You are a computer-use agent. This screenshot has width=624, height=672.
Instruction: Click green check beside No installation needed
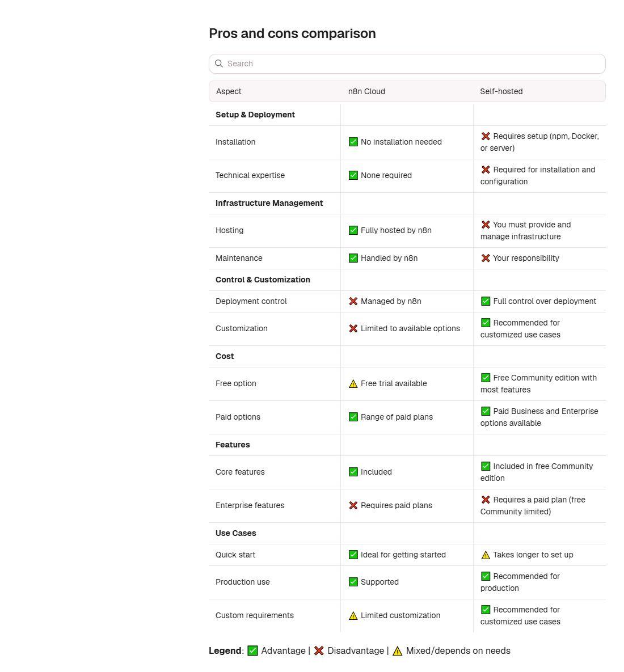tap(353, 142)
